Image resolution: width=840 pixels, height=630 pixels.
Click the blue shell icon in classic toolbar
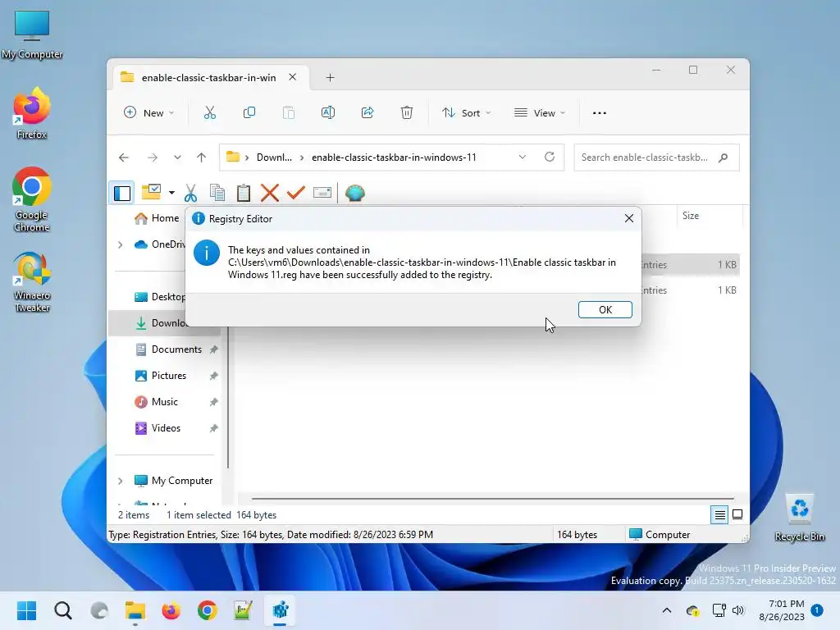point(354,193)
